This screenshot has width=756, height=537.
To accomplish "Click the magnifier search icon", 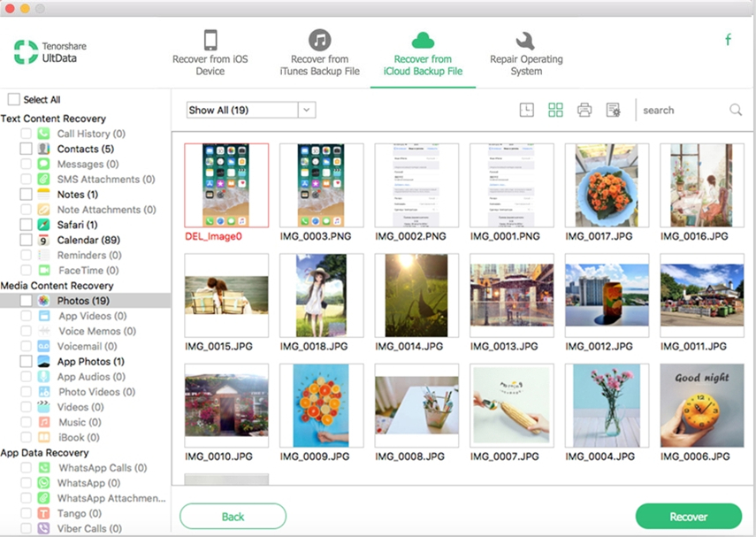I will [736, 110].
